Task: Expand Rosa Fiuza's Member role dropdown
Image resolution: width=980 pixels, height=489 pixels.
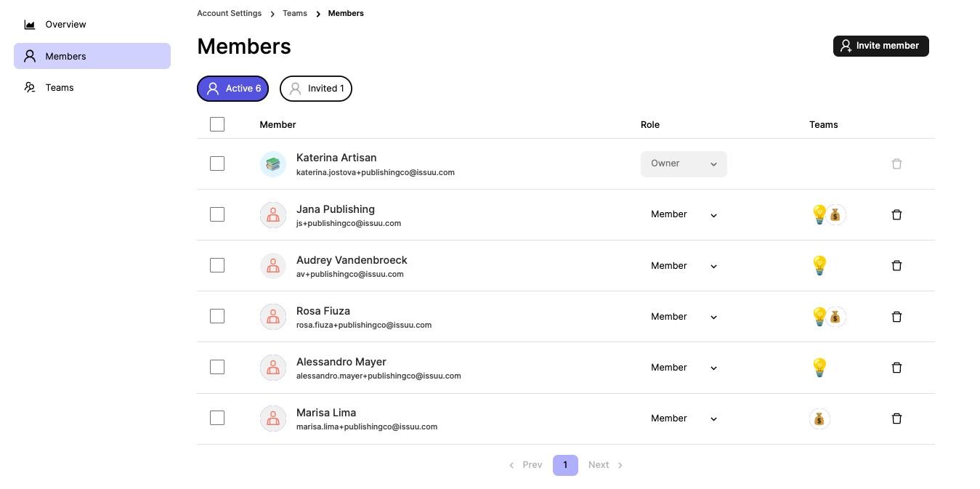Action: click(x=683, y=317)
